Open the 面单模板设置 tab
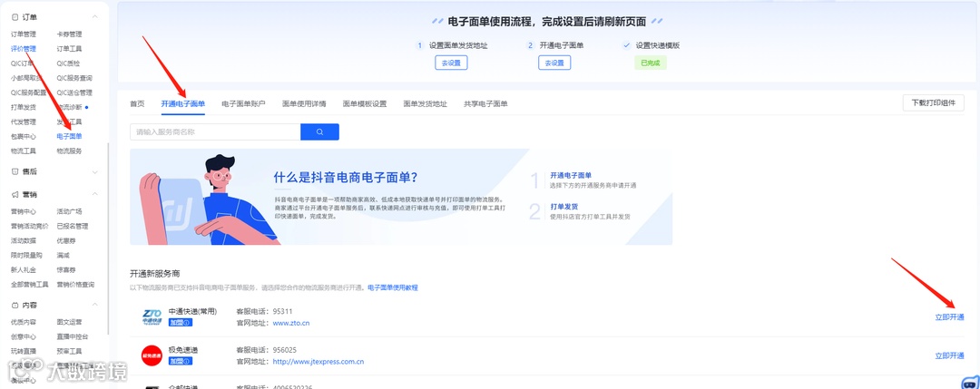The width and height of the screenshot is (980, 389). click(x=365, y=103)
